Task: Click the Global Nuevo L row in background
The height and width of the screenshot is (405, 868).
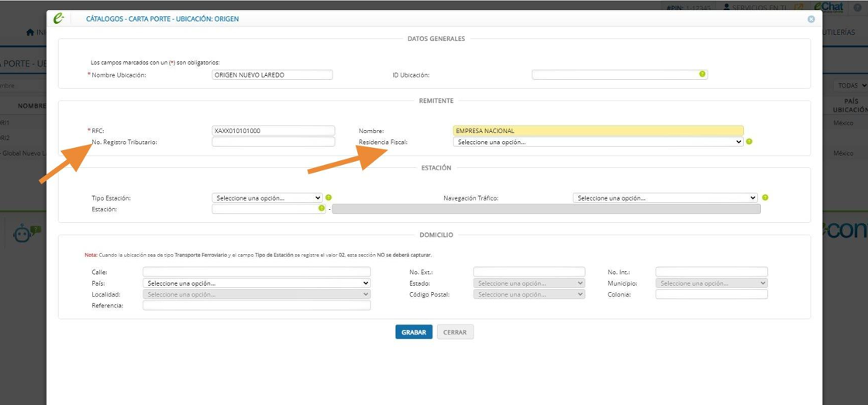Action: point(23,153)
